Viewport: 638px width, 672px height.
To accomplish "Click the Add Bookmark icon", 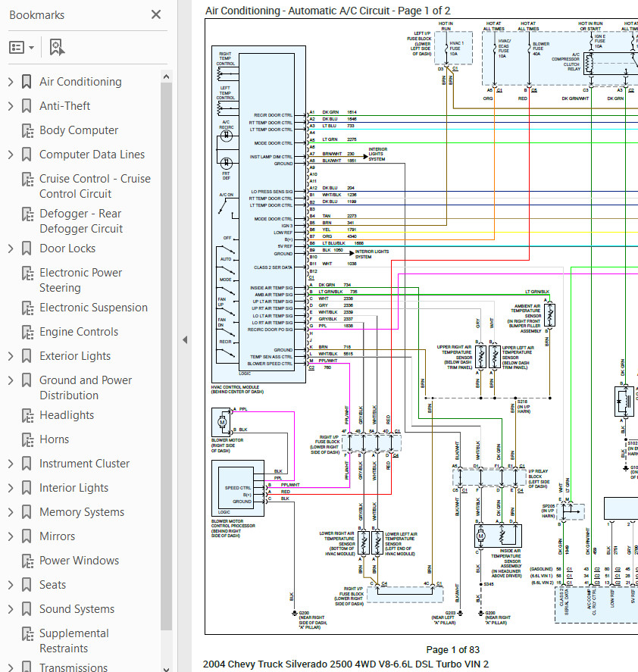I will (56, 46).
